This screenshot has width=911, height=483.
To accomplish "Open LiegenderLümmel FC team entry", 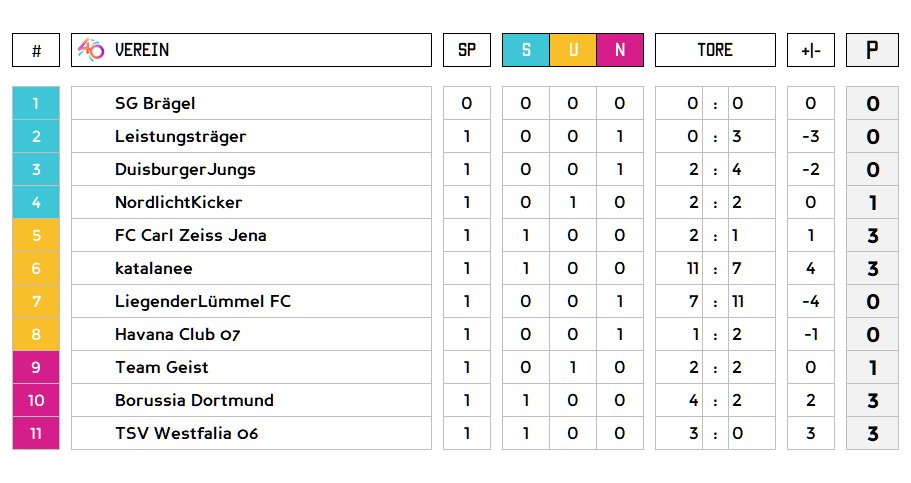I will point(202,301).
